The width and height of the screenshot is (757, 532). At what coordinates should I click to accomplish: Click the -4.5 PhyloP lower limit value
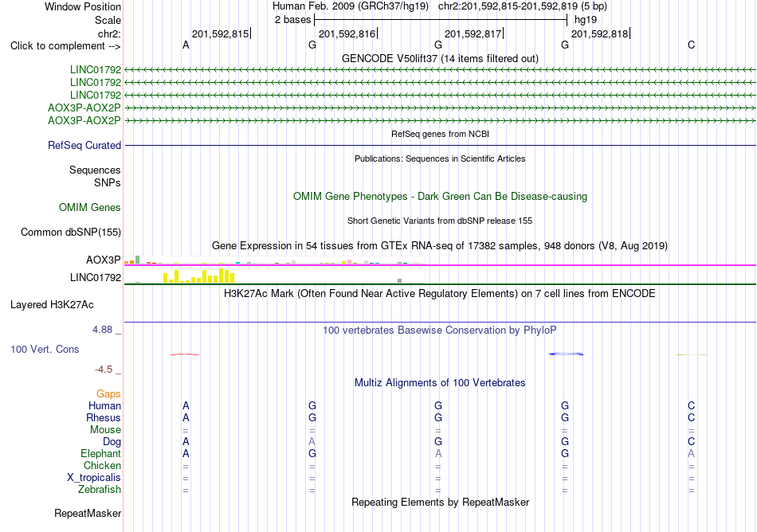(104, 370)
